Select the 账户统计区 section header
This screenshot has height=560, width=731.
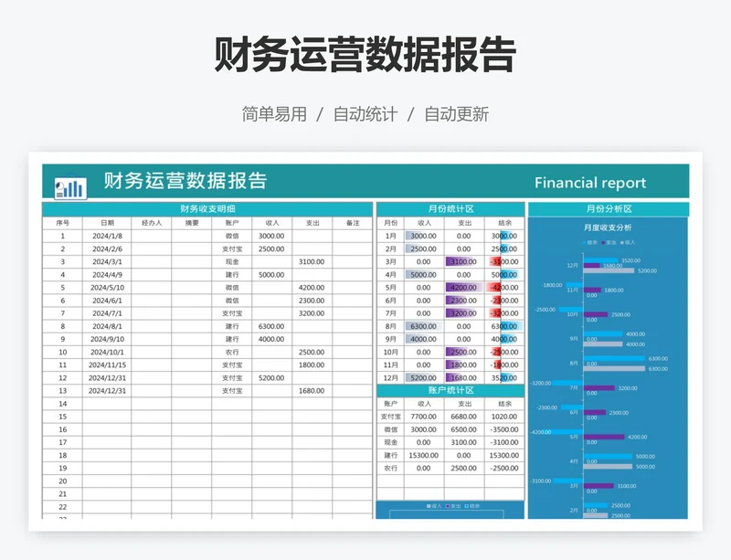pyautogui.click(x=450, y=390)
